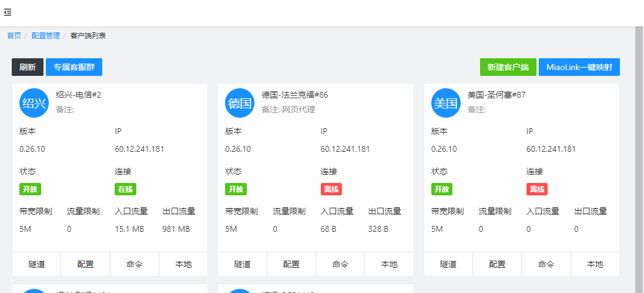Click the 在线 connection tag on 绍兴-电信#2

pyautogui.click(x=125, y=189)
